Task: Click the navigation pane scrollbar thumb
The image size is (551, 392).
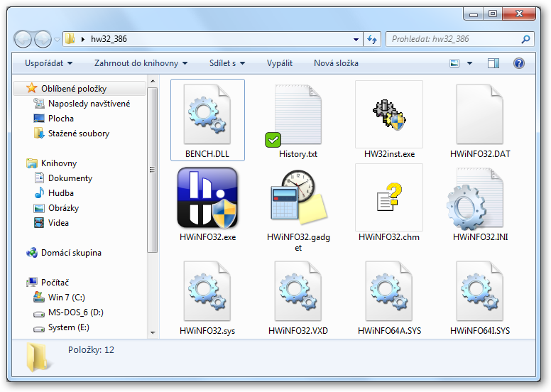Action: [152, 170]
